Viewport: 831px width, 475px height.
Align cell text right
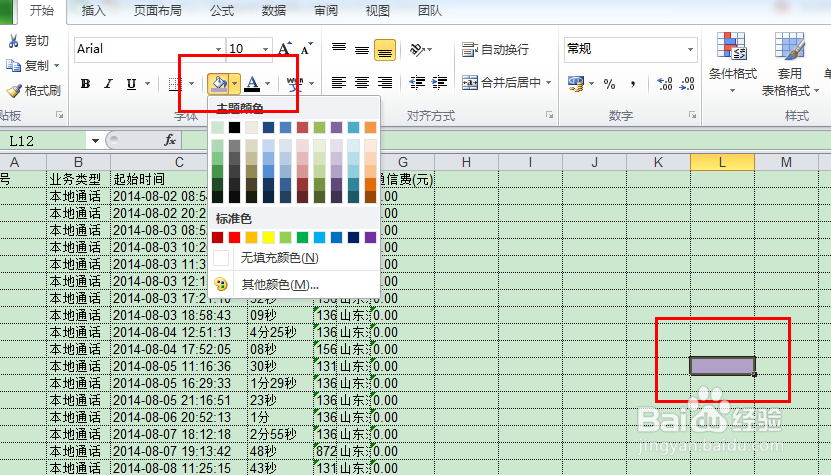tap(385, 83)
